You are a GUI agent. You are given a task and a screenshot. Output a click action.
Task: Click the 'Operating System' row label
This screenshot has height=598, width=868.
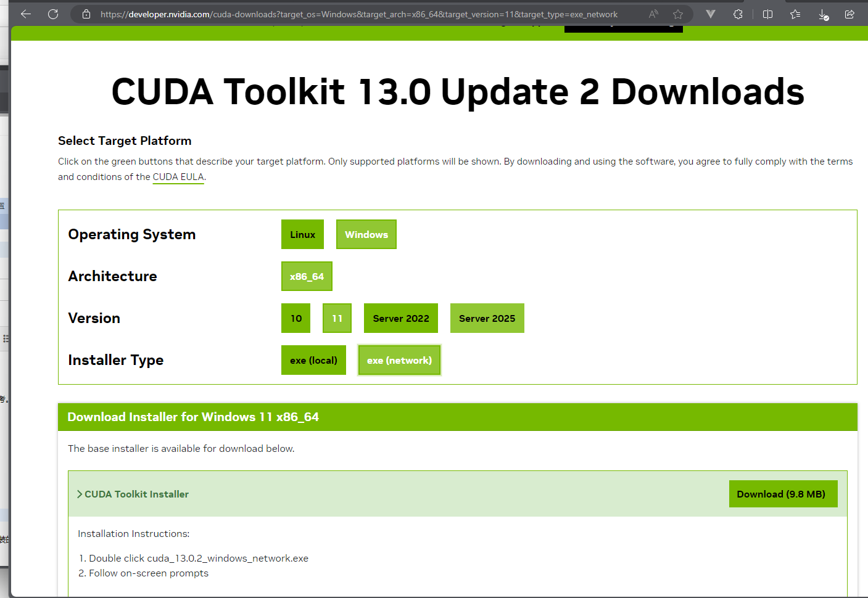[x=132, y=234]
